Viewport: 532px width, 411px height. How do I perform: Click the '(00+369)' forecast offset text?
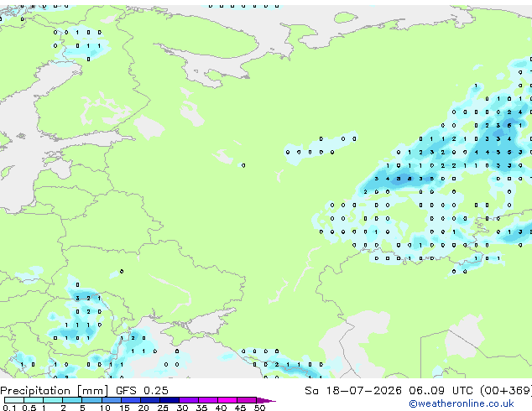coord(506,390)
